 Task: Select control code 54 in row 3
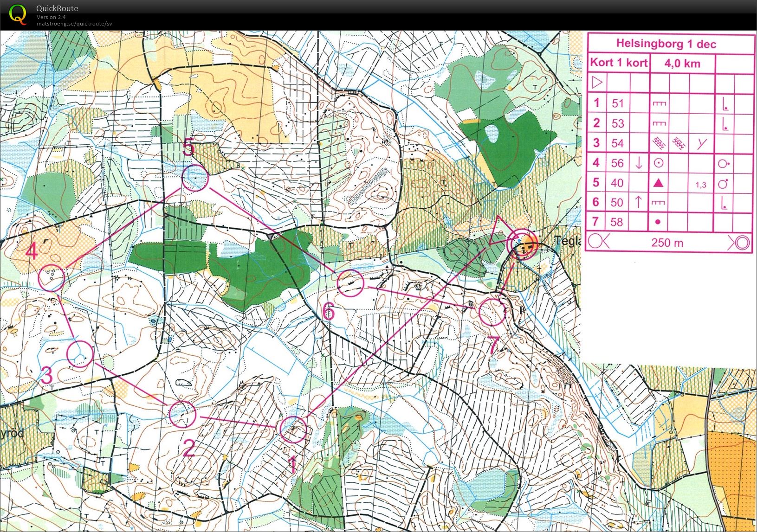[617, 143]
